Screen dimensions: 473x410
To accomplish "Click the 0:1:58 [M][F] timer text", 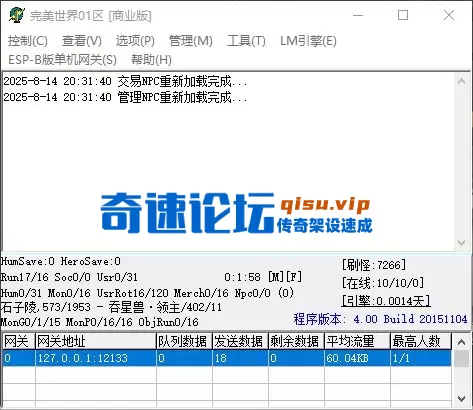I will [x=263, y=277].
